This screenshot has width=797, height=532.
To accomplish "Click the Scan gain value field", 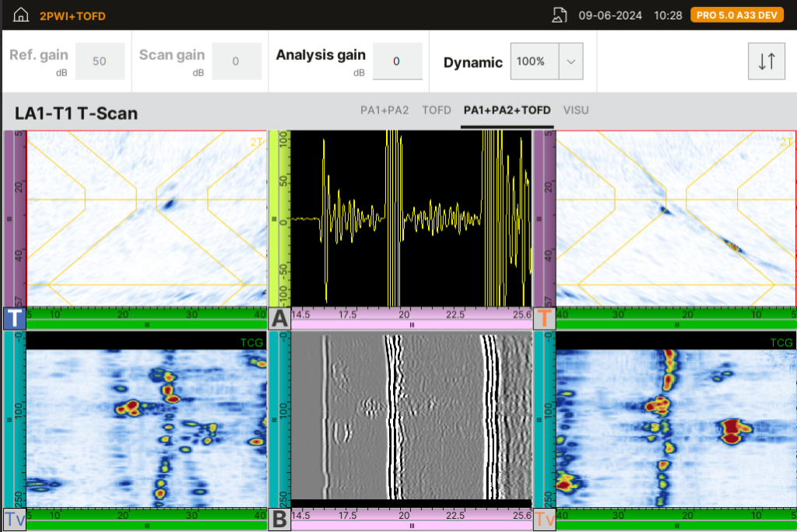I will [x=237, y=61].
